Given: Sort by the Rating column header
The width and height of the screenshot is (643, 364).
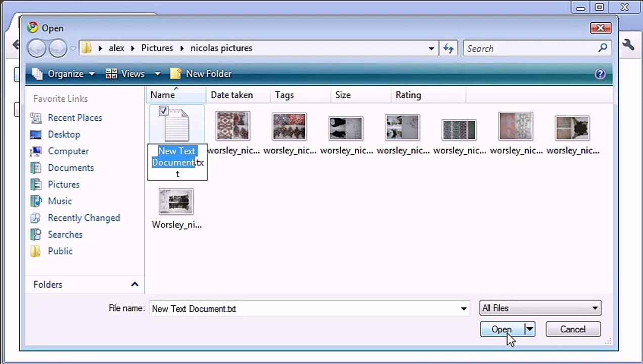Looking at the screenshot, I should (x=428, y=95).
